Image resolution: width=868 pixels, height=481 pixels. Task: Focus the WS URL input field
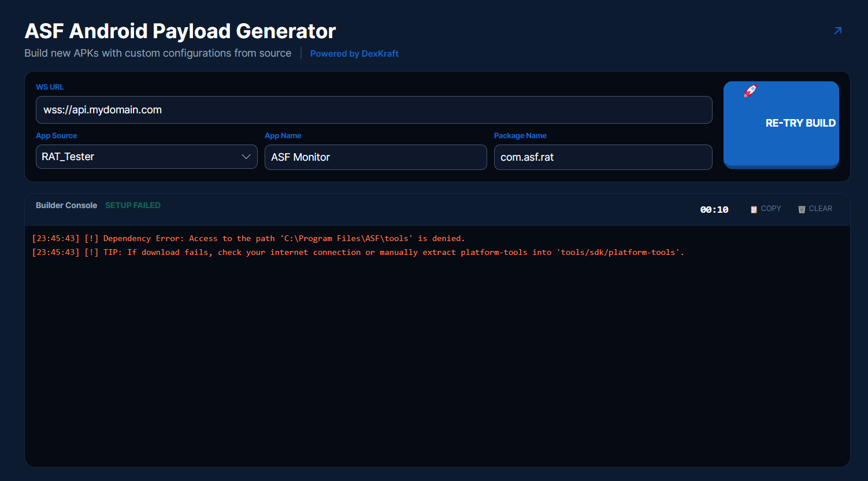374,110
